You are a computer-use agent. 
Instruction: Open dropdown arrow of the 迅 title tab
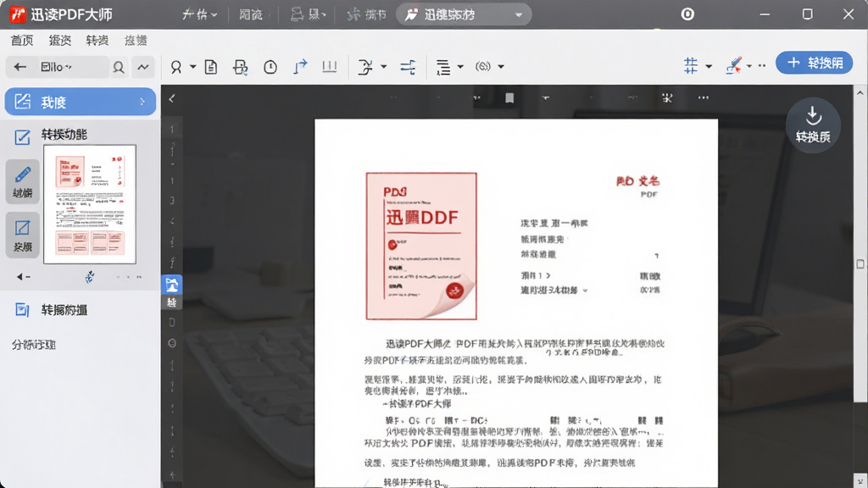519,15
